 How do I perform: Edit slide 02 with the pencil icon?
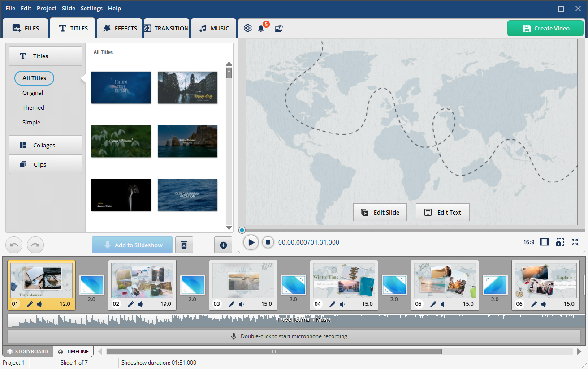[x=130, y=304]
